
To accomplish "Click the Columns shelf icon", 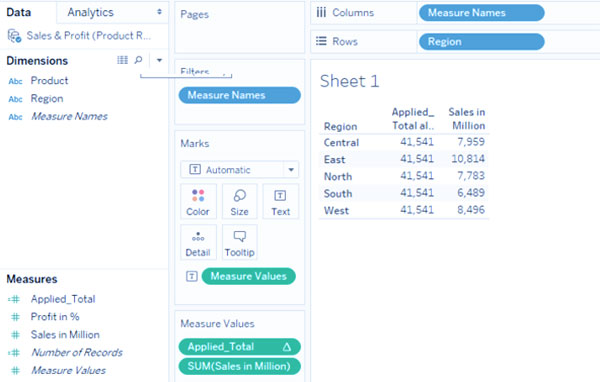I will [x=321, y=13].
